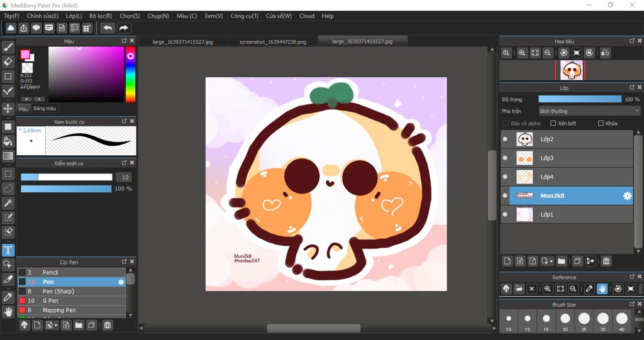
Task: Select the transparent color swatch
Action: [27, 68]
